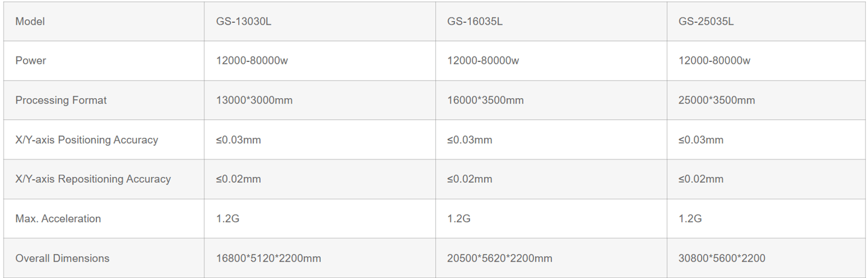Viewport: 868px width, 278px height.
Task: Click X/Y-axis Positioning Accuracy label
Action: click(x=87, y=140)
